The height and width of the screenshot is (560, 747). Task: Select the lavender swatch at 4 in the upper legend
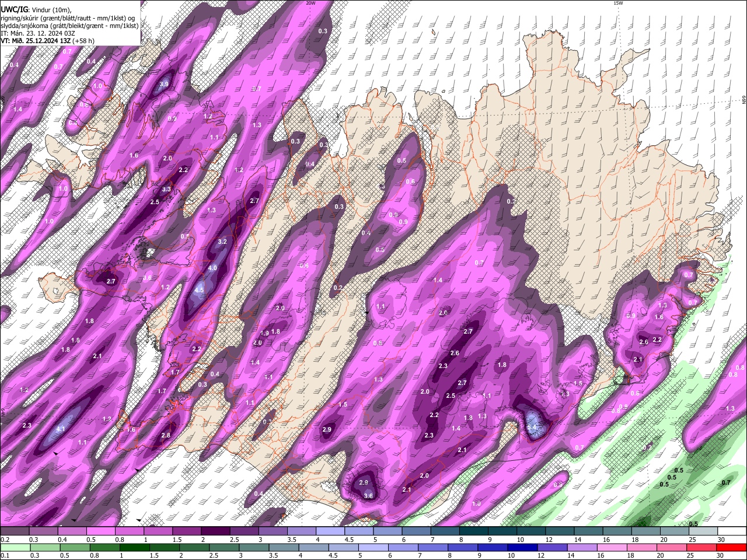(x=330, y=531)
